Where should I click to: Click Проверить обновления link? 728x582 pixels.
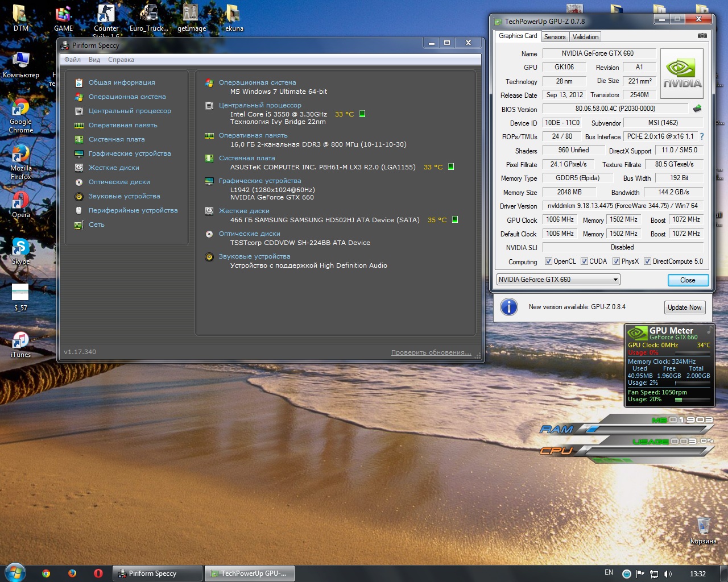[x=431, y=352]
